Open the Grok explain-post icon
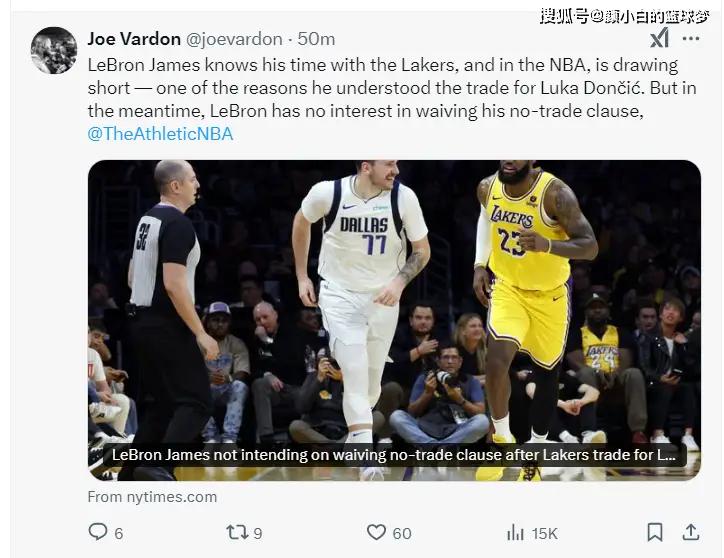This screenshot has width=724, height=558. (660, 38)
